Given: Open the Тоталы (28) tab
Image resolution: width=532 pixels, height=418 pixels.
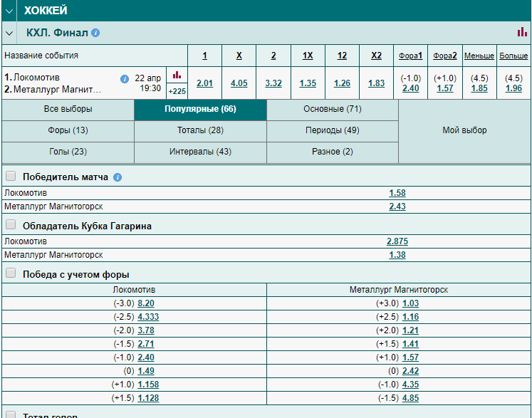Looking at the screenshot, I should pos(200,130).
